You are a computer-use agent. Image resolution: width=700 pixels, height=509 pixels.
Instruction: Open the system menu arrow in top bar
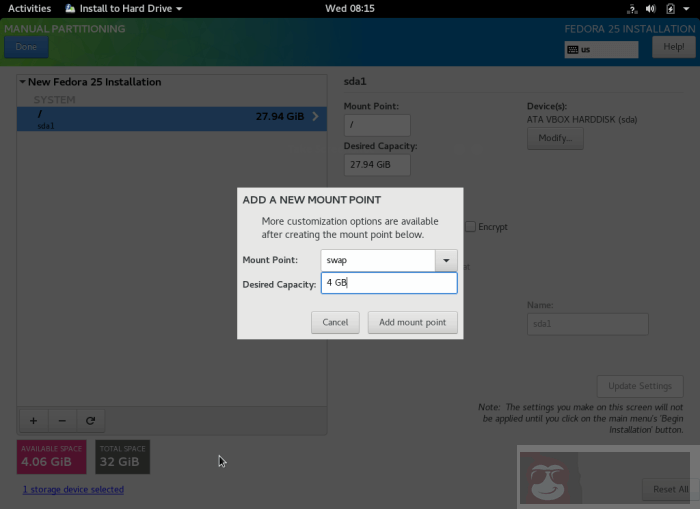(686, 8)
